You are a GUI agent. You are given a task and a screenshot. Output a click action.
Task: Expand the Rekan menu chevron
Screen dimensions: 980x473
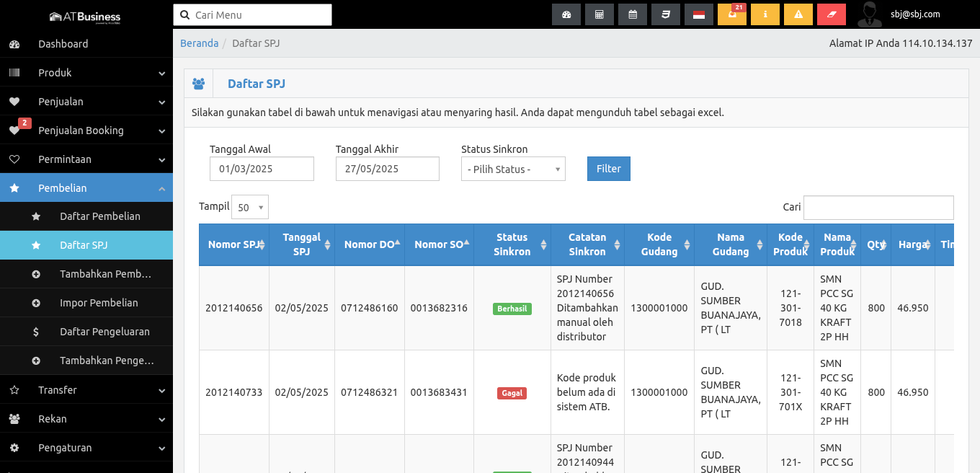(161, 419)
